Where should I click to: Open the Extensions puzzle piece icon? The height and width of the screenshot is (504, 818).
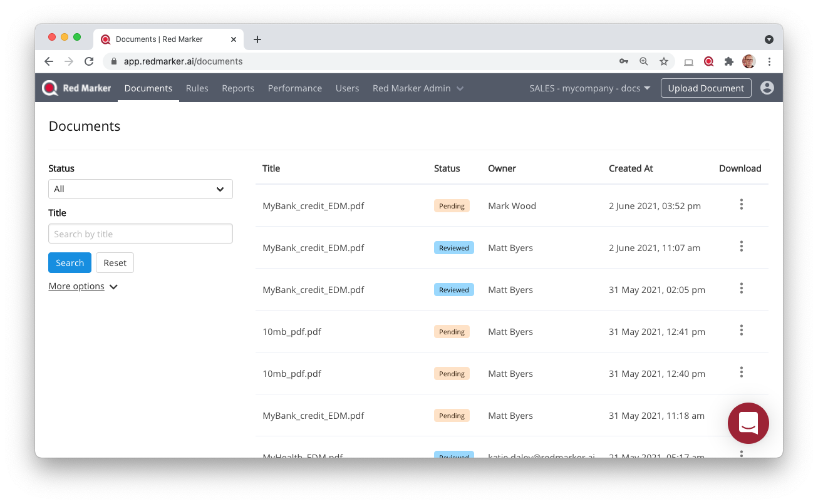(x=728, y=61)
